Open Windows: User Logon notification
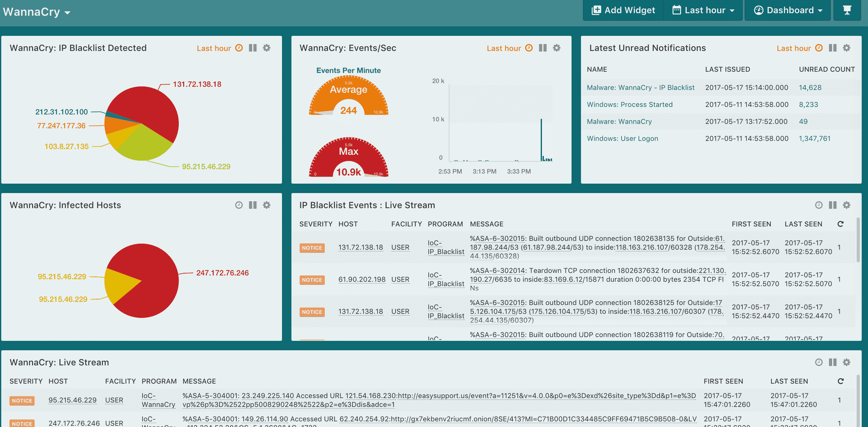868x427 pixels. click(622, 138)
